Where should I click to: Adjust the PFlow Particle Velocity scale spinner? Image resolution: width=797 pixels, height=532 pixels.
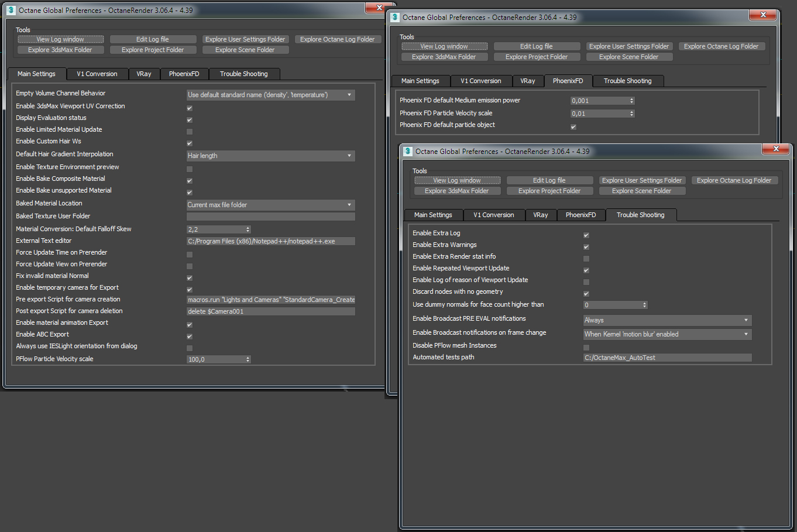(248, 359)
